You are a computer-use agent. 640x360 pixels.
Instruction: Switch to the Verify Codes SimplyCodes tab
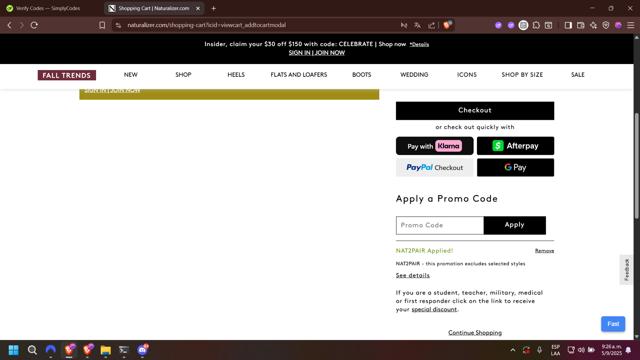[x=48, y=8]
